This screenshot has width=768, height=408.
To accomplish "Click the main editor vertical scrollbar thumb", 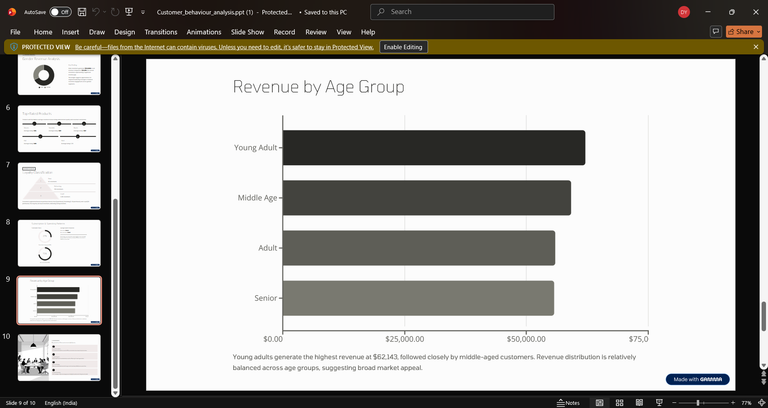I will 764,316.
